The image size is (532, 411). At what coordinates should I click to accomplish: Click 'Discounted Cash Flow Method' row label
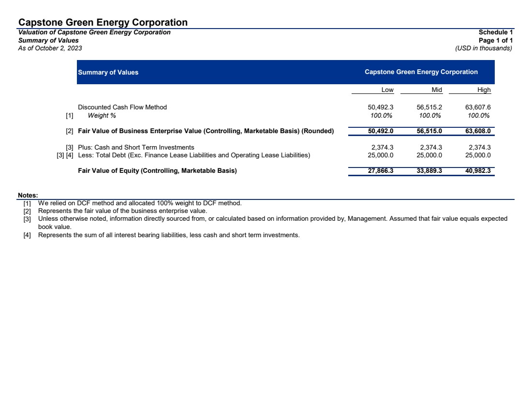[122, 107]
